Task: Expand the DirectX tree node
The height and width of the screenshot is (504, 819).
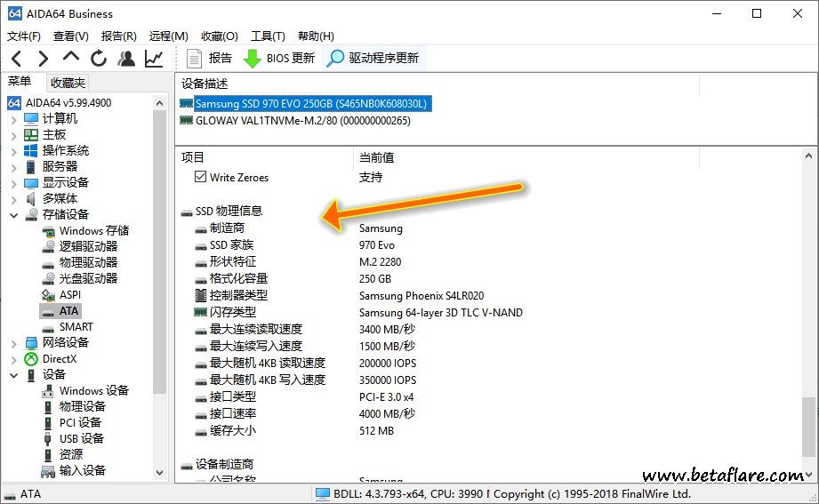Action: [13, 359]
